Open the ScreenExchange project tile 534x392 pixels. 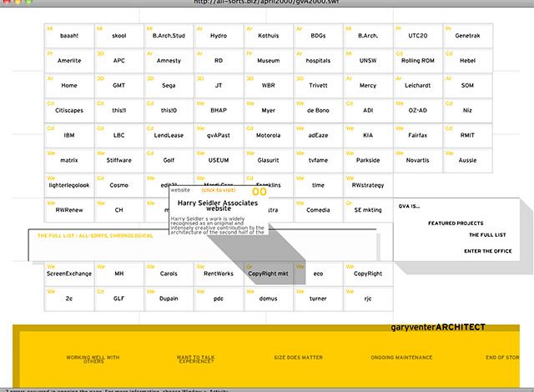pos(69,274)
